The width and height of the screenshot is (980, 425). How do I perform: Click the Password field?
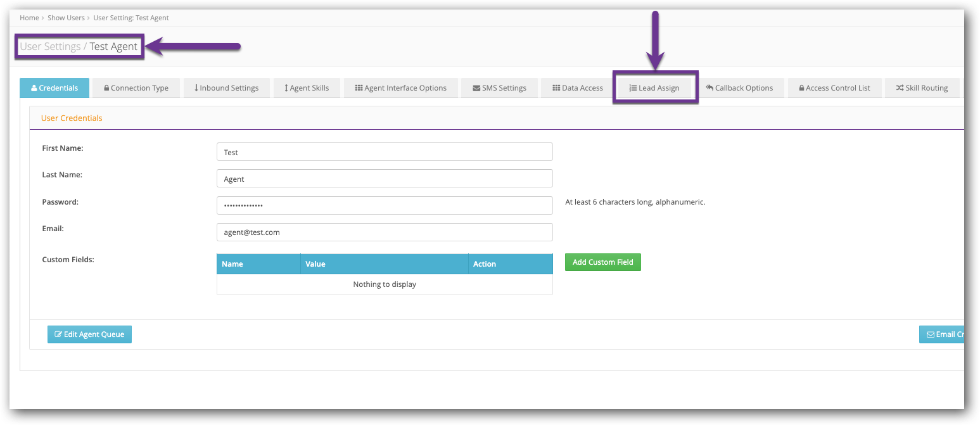tap(385, 205)
